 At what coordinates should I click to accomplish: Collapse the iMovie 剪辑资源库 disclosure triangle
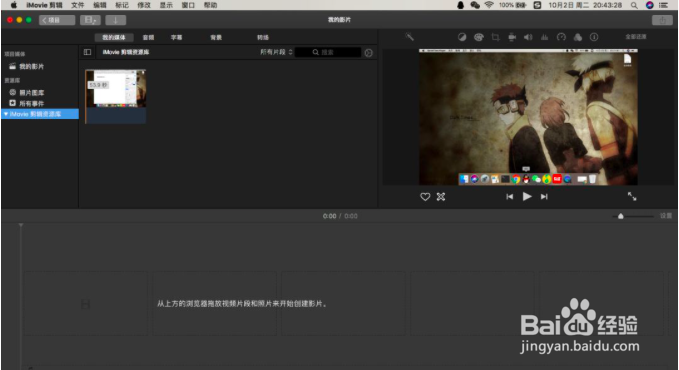[6, 114]
